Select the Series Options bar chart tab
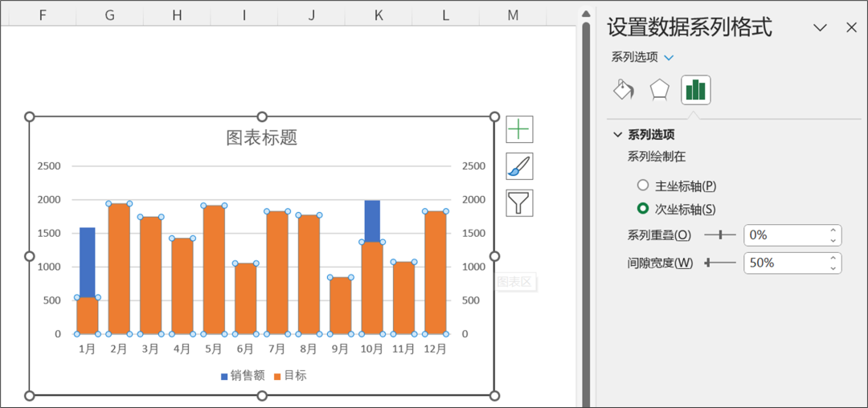868x408 pixels. click(x=695, y=89)
